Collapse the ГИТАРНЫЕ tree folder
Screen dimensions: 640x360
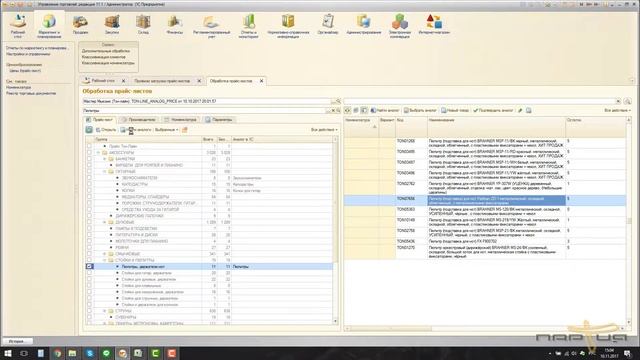tap(105, 171)
